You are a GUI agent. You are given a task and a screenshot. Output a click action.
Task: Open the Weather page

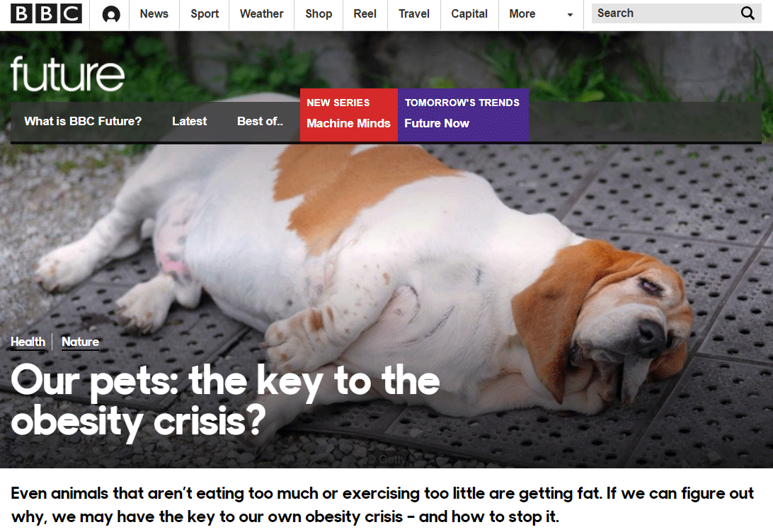tap(261, 13)
